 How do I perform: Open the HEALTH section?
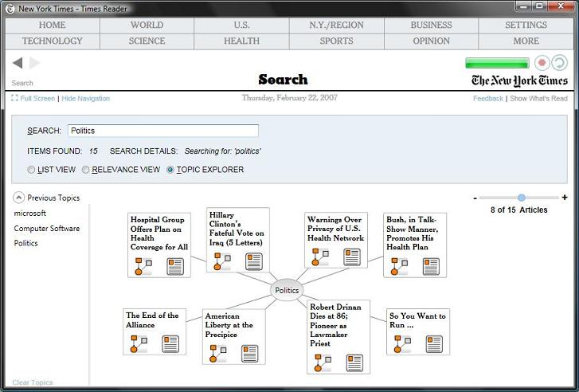tap(241, 41)
